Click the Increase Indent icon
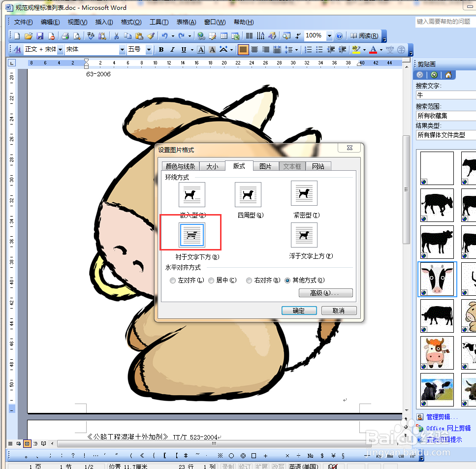 tap(342, 50)
